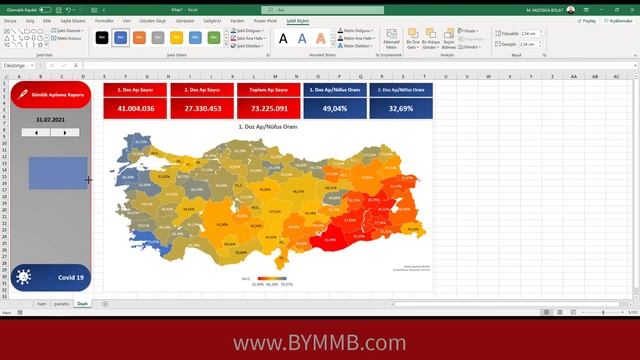This screenshot has width=640, height=360.
Task: Open Metin Ana Hattı dropdown
Action: (356, 38)
